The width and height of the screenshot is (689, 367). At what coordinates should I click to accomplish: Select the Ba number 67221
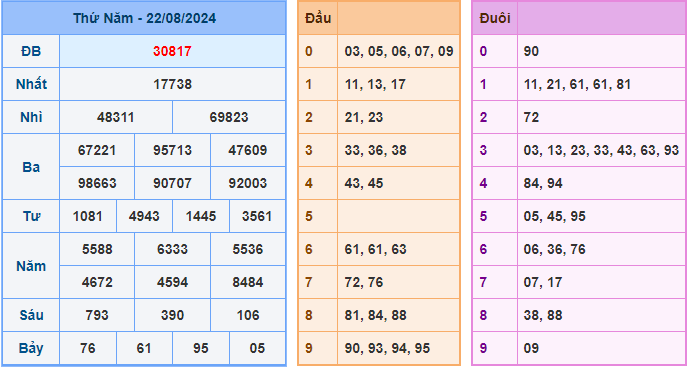[x=97, y=150]
